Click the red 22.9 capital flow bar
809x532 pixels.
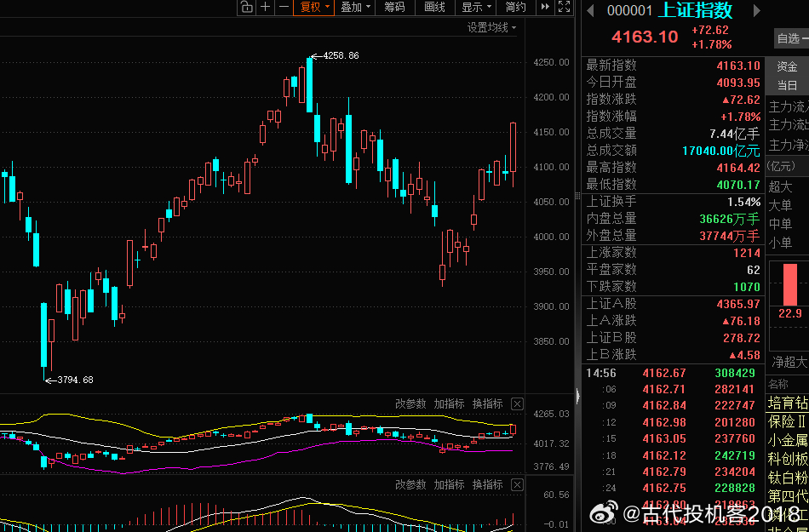(790, 284)
